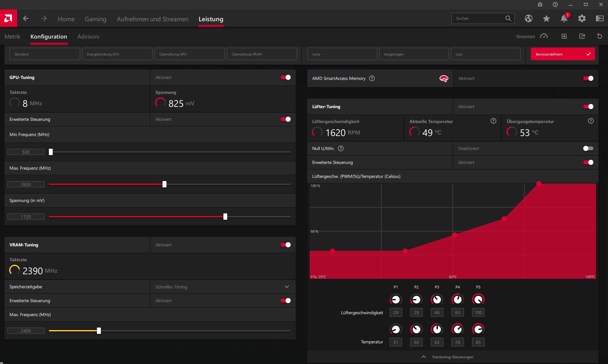Screen dimensions: 608x364
Task: Open the web browser globe icon
Action: click(x=528, y=18)
